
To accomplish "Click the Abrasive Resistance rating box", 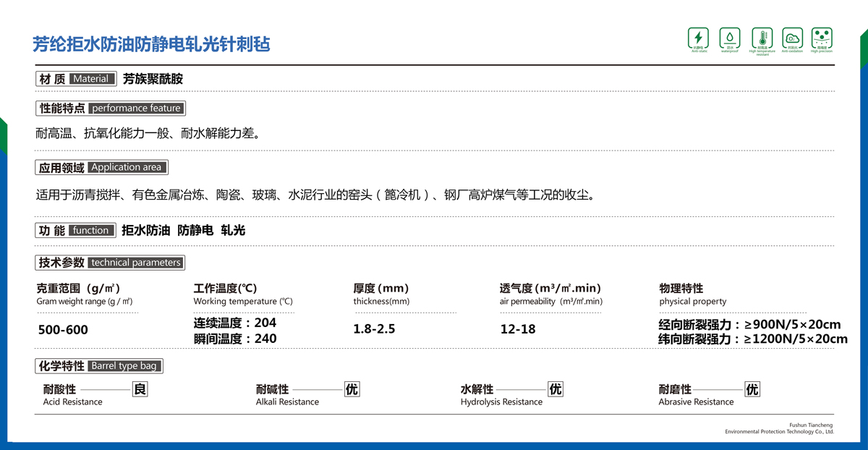I will point(752,390).
